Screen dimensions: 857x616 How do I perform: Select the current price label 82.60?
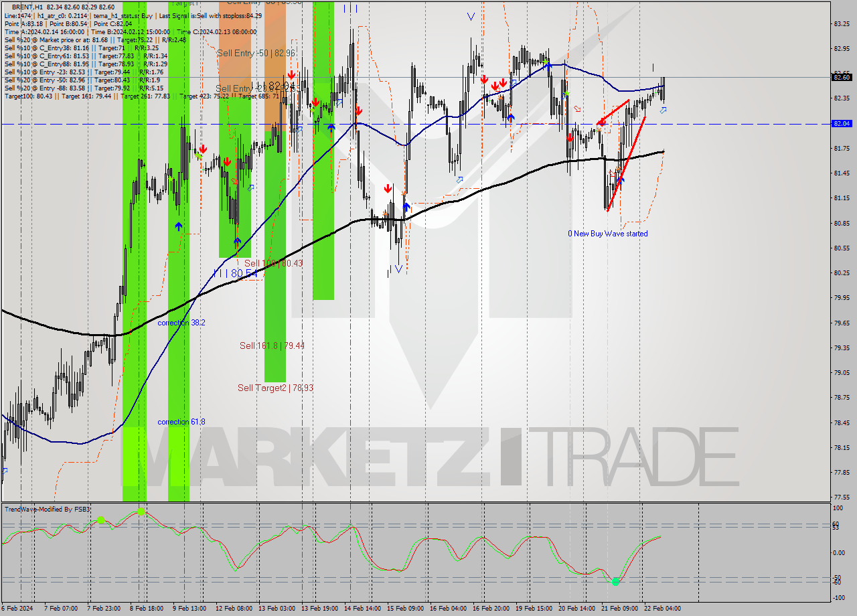842,77
